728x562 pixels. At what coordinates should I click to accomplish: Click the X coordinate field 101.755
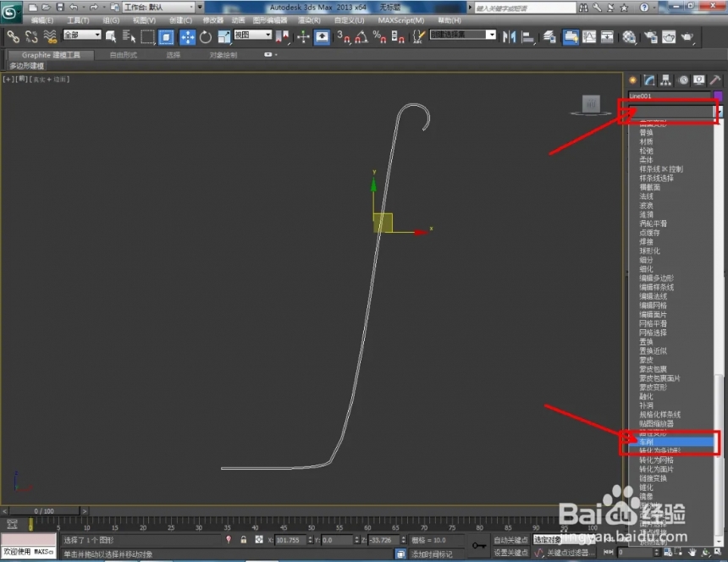pyautogui.click(x=290, y=540)
